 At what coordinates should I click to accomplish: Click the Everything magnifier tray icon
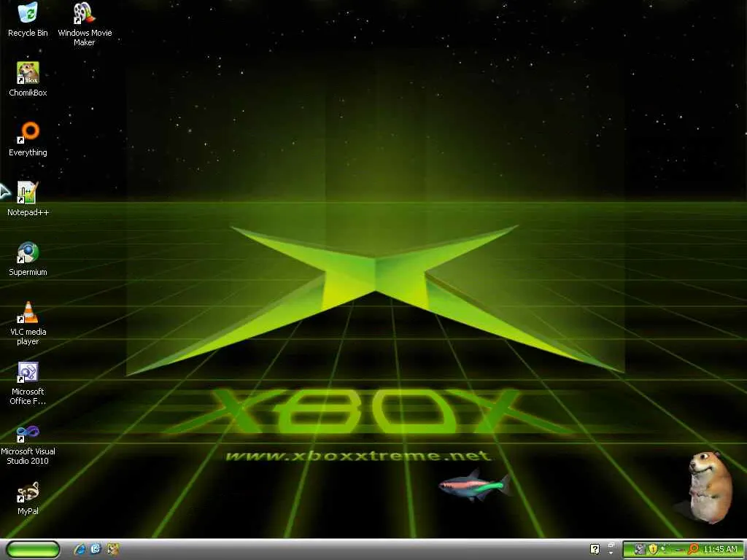point(694,549)
